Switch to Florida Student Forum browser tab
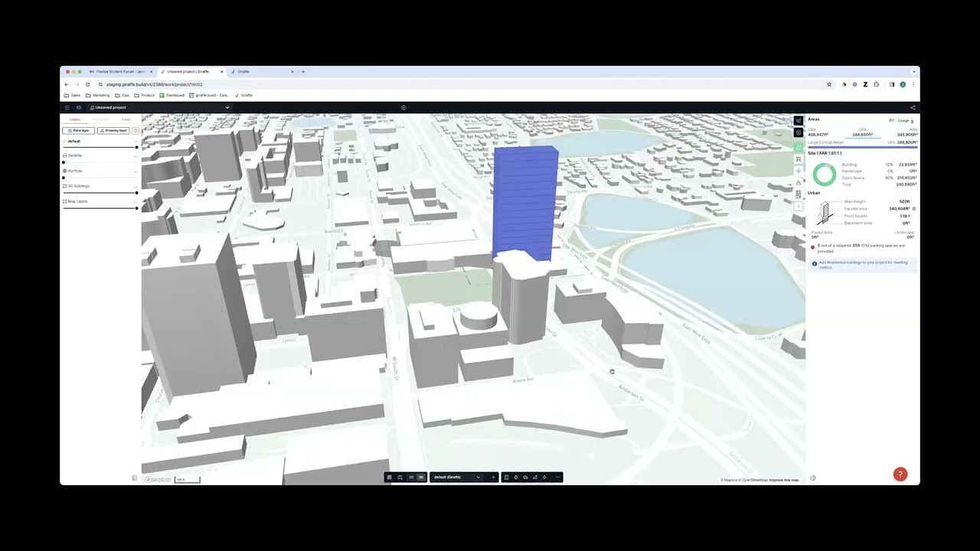 (119, 71)
